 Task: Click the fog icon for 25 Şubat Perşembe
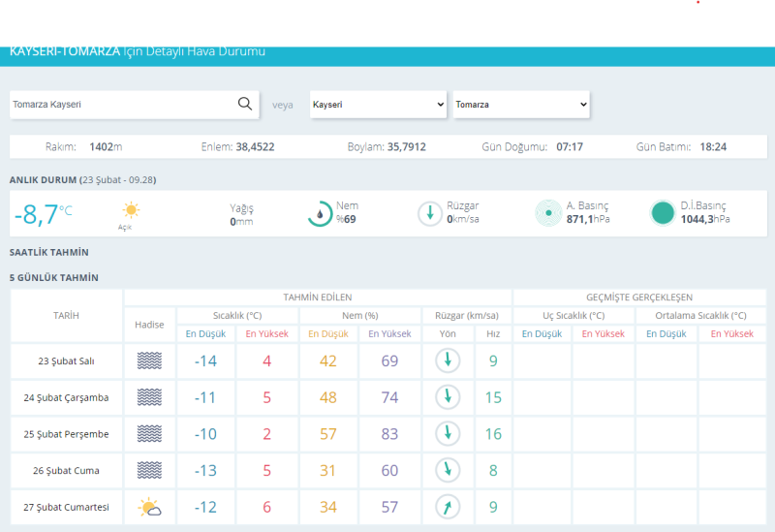149,433
